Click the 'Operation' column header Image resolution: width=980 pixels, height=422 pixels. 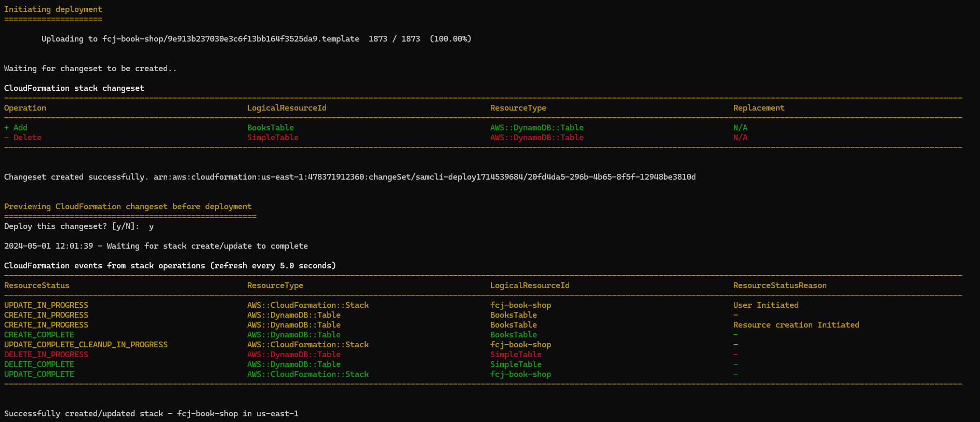(25, 108)
